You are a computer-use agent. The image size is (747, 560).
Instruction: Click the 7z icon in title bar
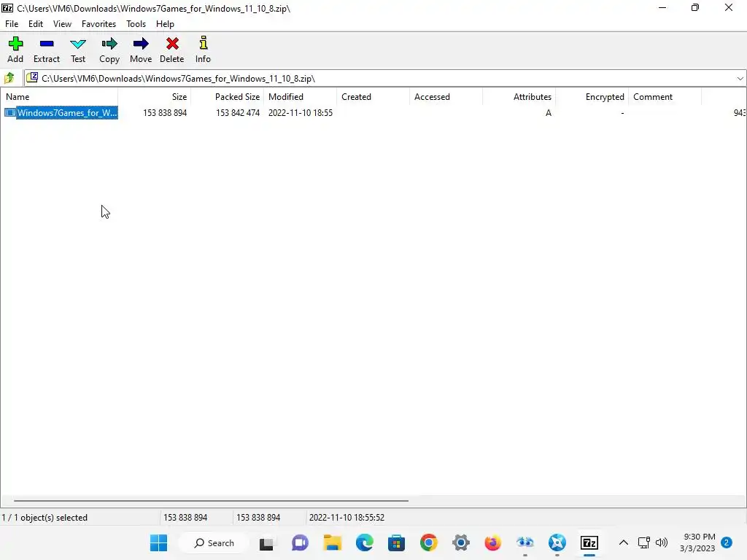7,8
